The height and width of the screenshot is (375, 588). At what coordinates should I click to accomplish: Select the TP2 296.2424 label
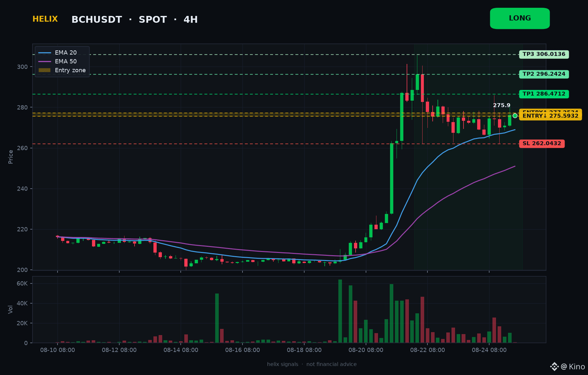click(544, 74)
